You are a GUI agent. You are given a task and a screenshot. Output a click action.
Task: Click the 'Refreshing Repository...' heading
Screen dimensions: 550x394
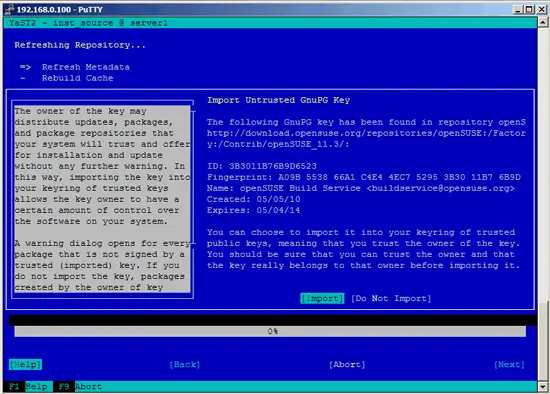pyautogui.click(x=80, y=45)
